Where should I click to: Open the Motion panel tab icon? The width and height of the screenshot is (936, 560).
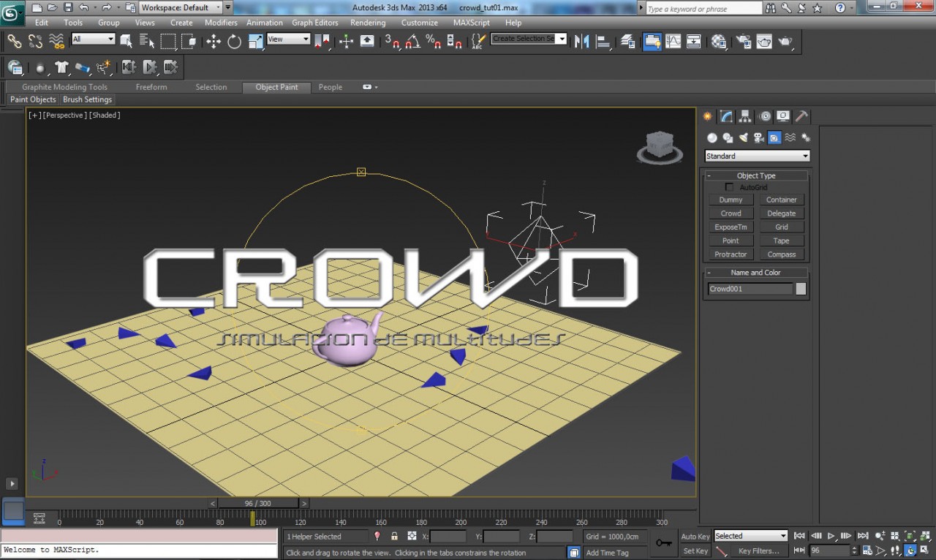765,116
